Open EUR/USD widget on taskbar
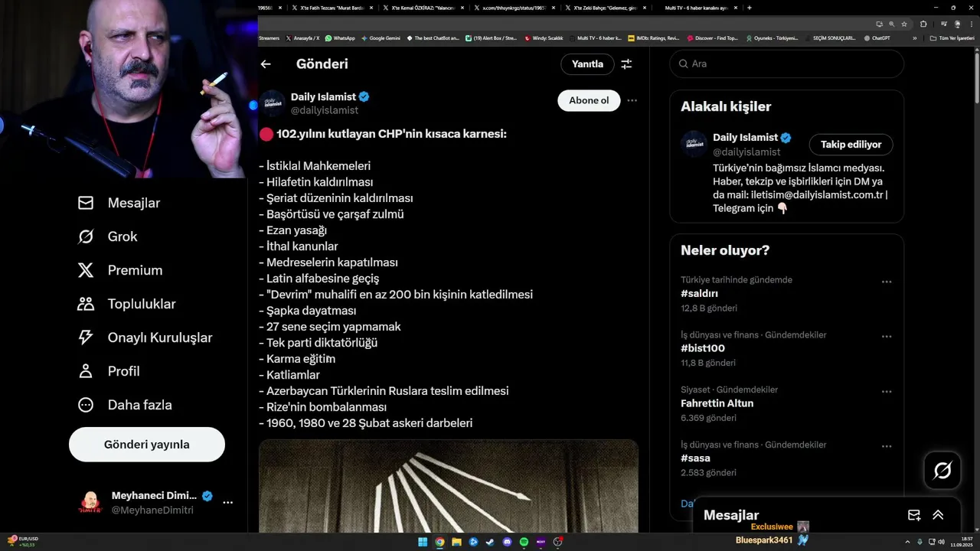 pos(22,542)
